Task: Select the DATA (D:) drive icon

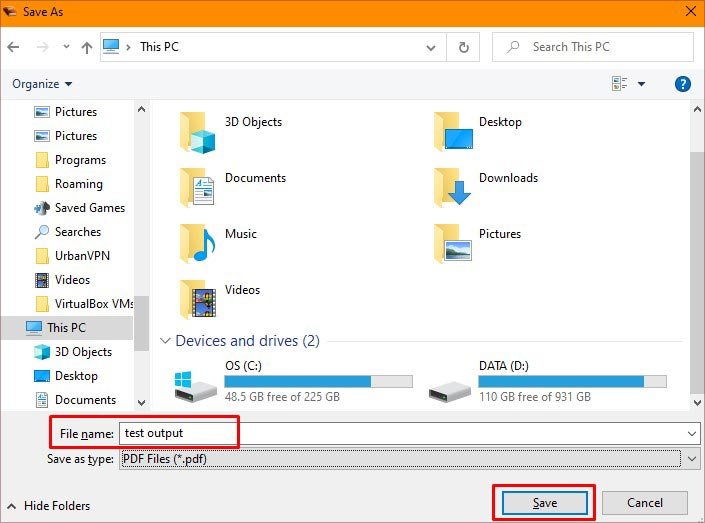Action: (450, 390)
